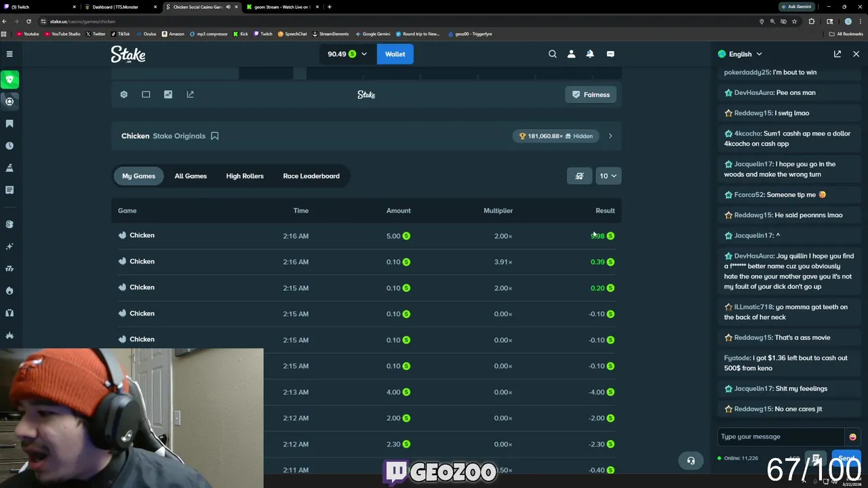The height and width of the screenshot is (488, 868).
Task: Open the site search magnifier
Action: pyautogui.click(x=553, y=54)
